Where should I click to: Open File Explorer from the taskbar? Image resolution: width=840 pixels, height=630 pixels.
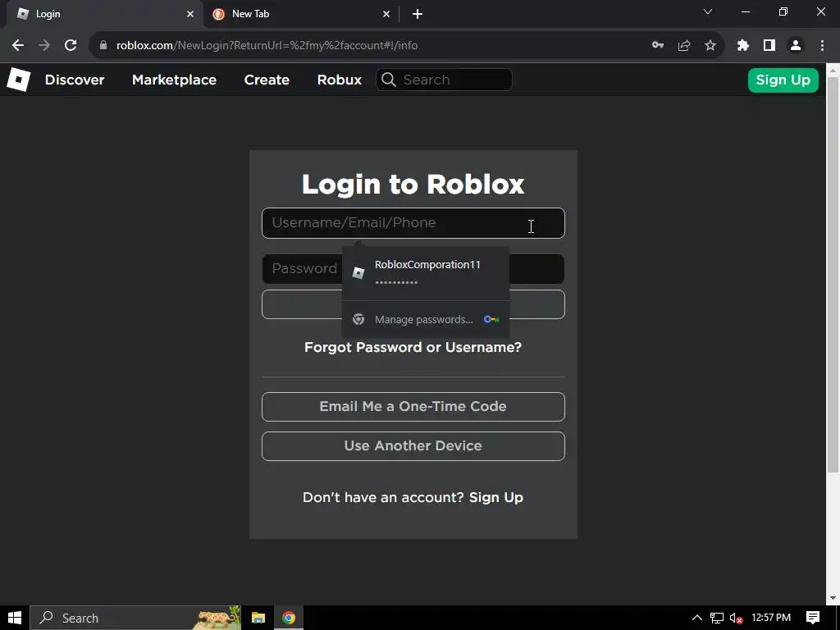258,618
